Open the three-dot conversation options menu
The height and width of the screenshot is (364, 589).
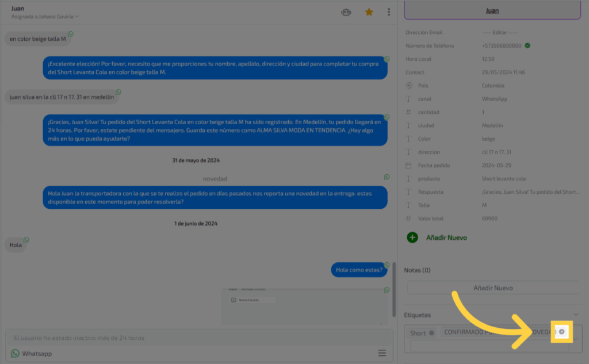[389, 12]
